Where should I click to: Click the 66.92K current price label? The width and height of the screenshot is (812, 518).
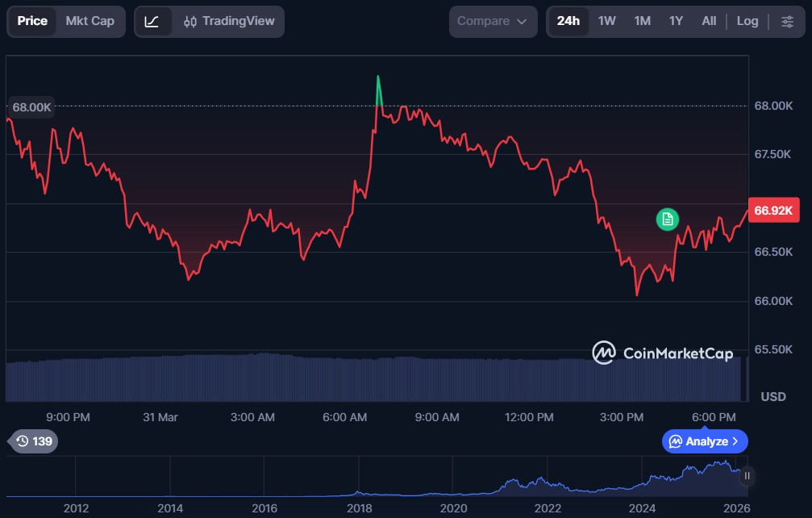[773, 211]
